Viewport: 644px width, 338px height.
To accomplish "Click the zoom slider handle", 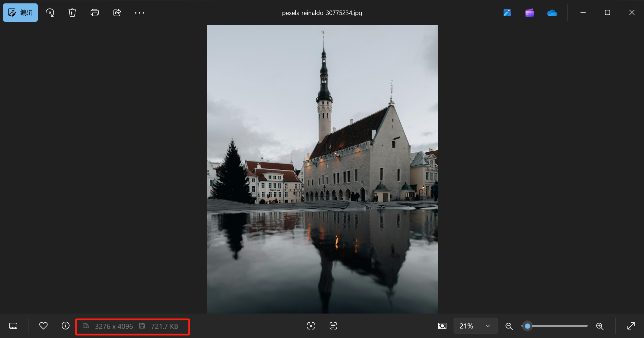I will (x=527, y=326).
